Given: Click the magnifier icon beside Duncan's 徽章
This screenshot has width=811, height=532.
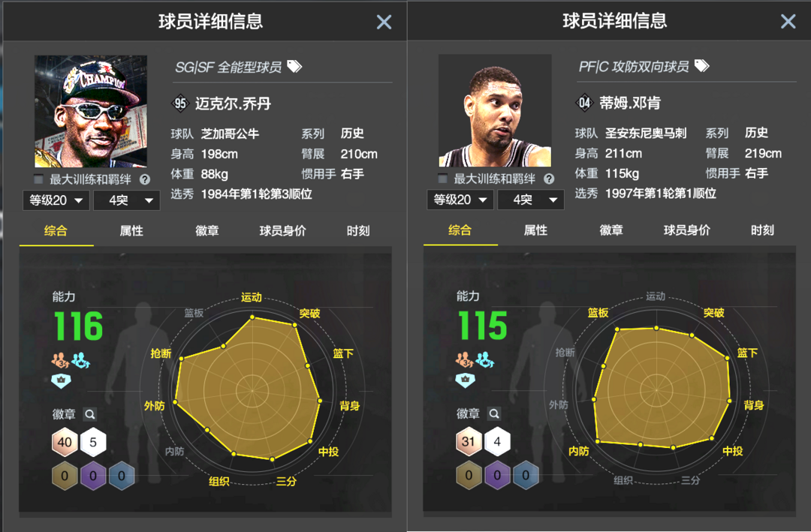Looking at the screenshot, I should 494,413.
